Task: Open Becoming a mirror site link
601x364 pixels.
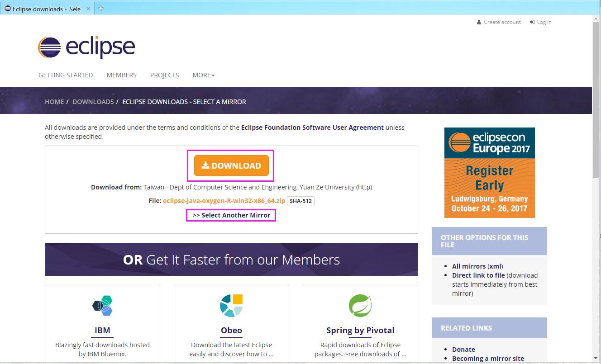Action: coord(488,359)
